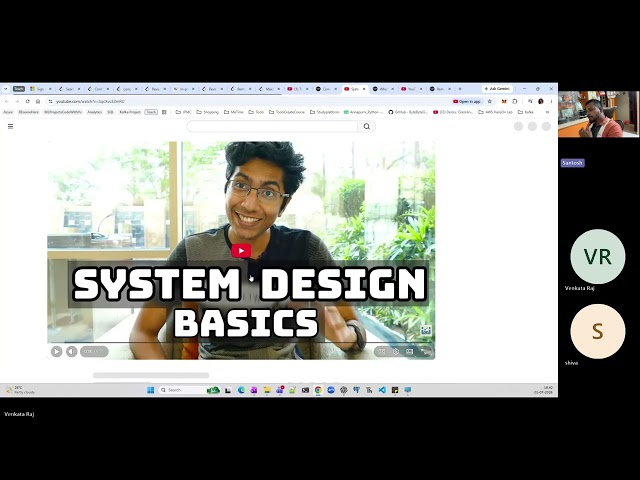The image size is (640, 480).
Task: Expand the Tools bookmark folder
Action: (x=256, y=112)
